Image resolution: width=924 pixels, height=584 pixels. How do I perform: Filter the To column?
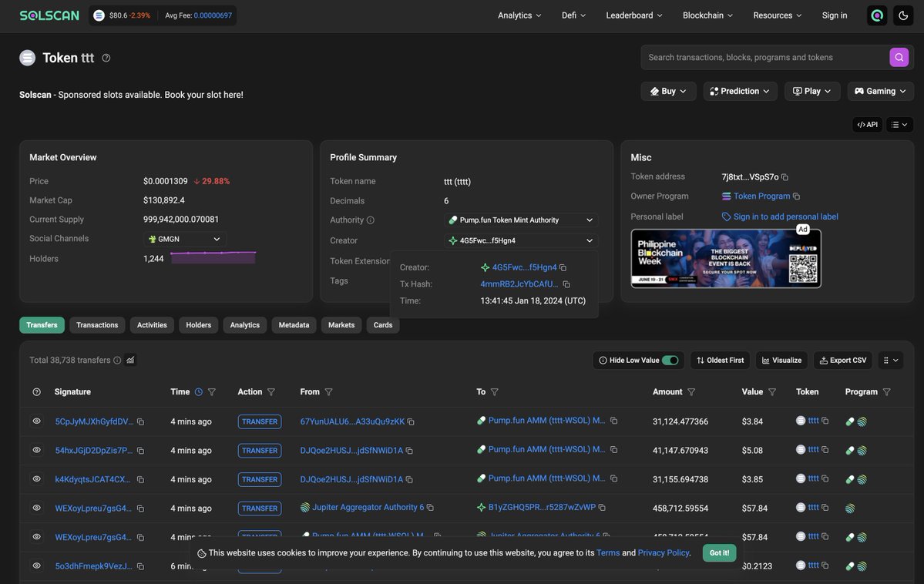(495, 392)
